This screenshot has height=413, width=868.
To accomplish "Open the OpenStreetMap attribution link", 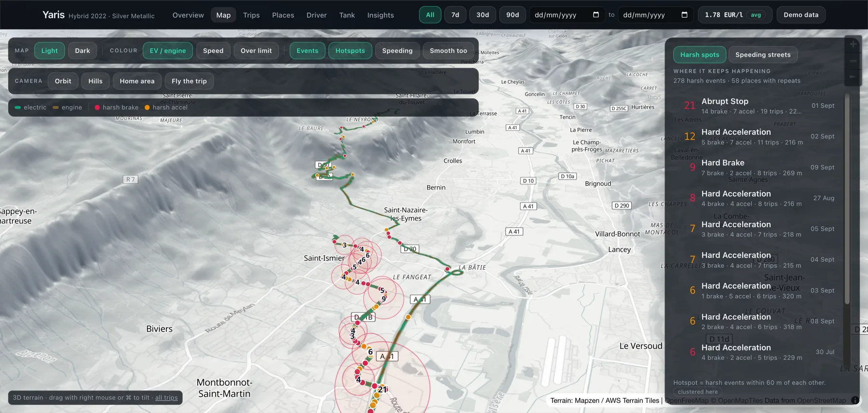I will [821, 400].
